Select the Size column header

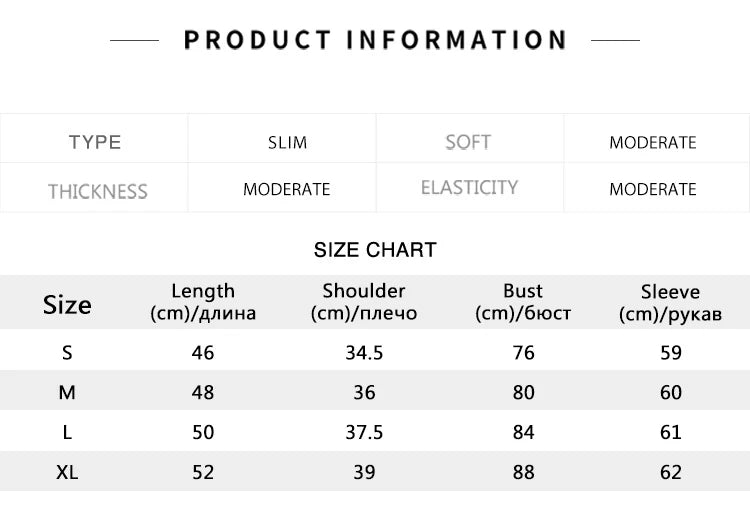coord(67,304)
